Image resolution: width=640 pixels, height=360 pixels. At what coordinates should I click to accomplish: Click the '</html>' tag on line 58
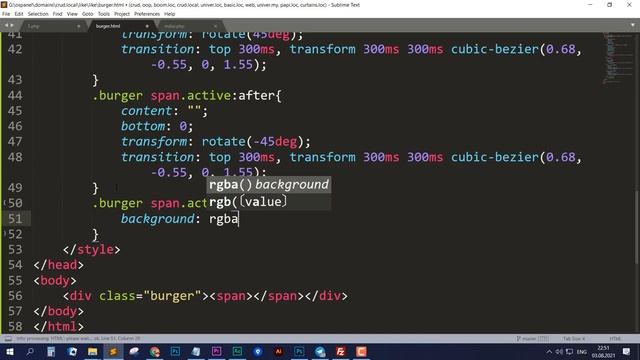[59, 327]
